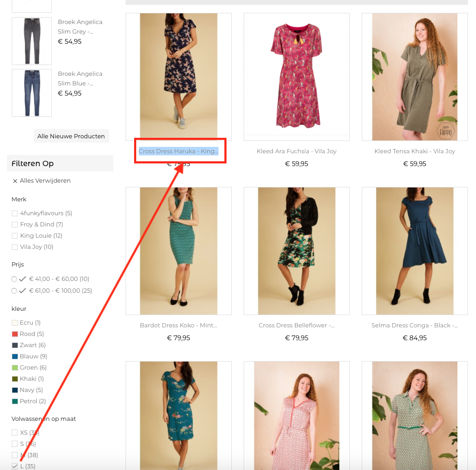This screenshot has height=470, width=476.
Task: Select the € 41,00 - € 60,00 price range
Action: coord(14,279)
